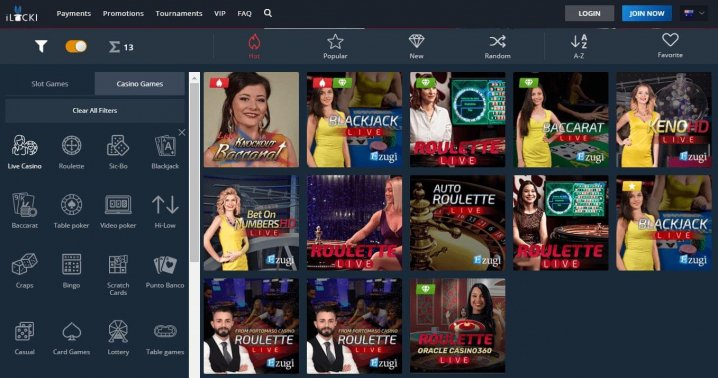Open Bet On Numbers HD game
Screen dimensions: 718x378
click(x=251, y=223)
